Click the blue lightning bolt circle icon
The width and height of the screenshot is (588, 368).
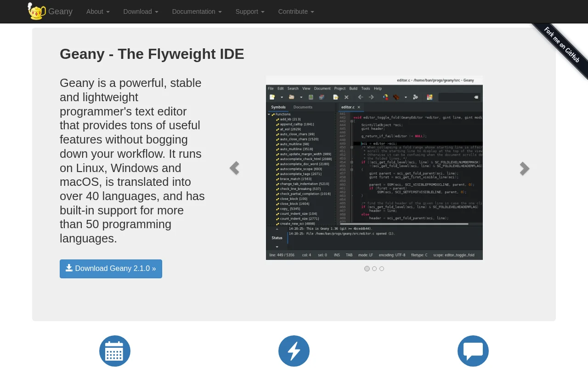point(294,351)
